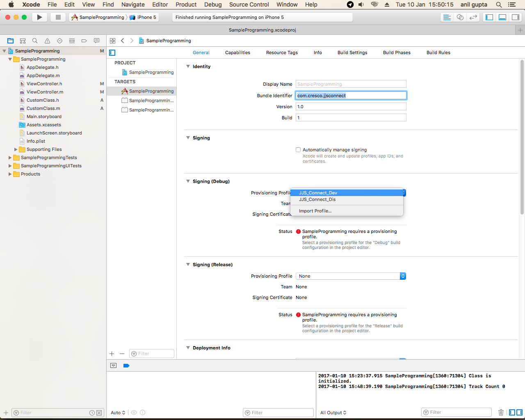Open the Test navigator
This screenshot has height=420, width=525.
pyautogui.click(x=59, y=41)
